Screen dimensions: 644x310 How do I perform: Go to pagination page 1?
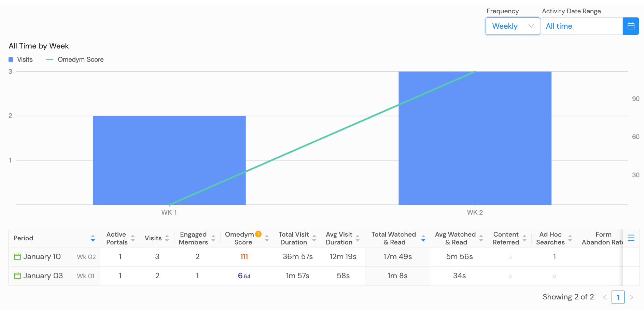point(618,297)
